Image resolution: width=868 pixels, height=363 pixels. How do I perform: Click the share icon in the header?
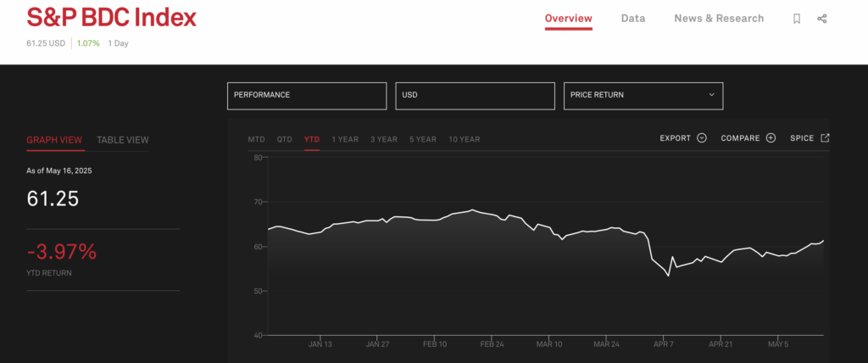point(822,19)
